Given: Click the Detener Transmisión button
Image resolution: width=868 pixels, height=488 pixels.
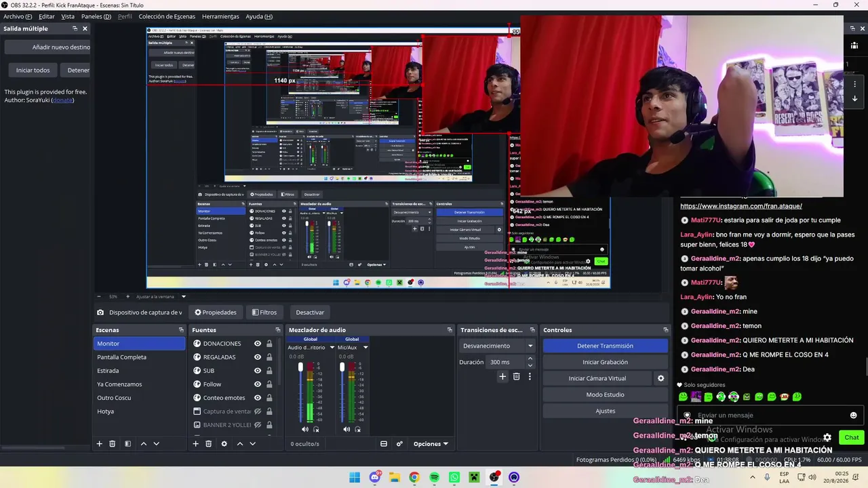Looking at the screenshot, I should click(x=606, y=346).
